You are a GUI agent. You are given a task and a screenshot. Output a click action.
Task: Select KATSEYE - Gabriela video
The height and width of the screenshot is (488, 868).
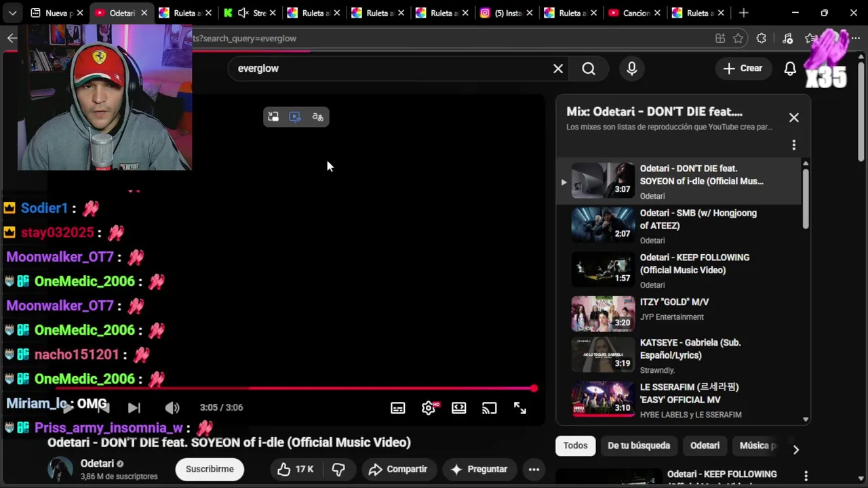coord(678,355)
